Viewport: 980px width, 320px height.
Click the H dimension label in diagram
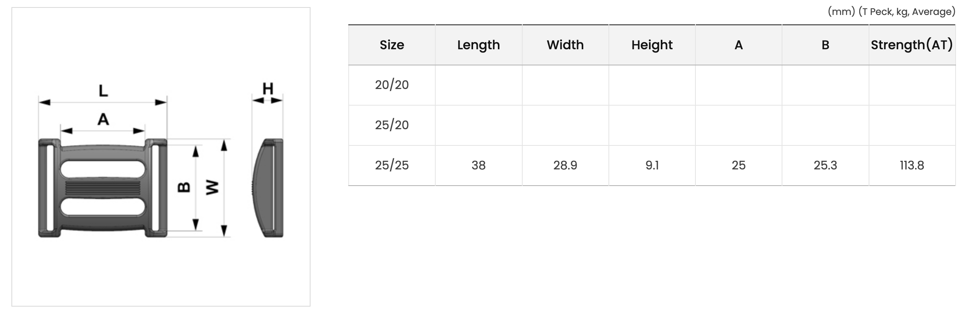pos(268,88)
